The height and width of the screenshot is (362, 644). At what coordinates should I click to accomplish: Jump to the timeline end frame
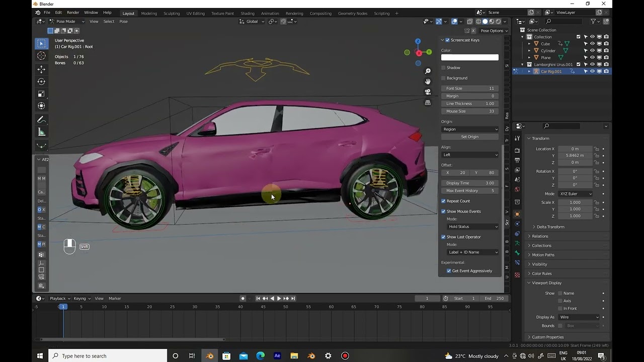[293, 299]
